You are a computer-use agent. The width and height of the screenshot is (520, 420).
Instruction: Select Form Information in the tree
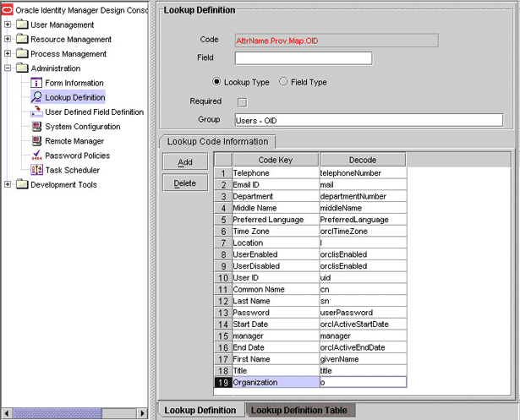pos(74,83)
